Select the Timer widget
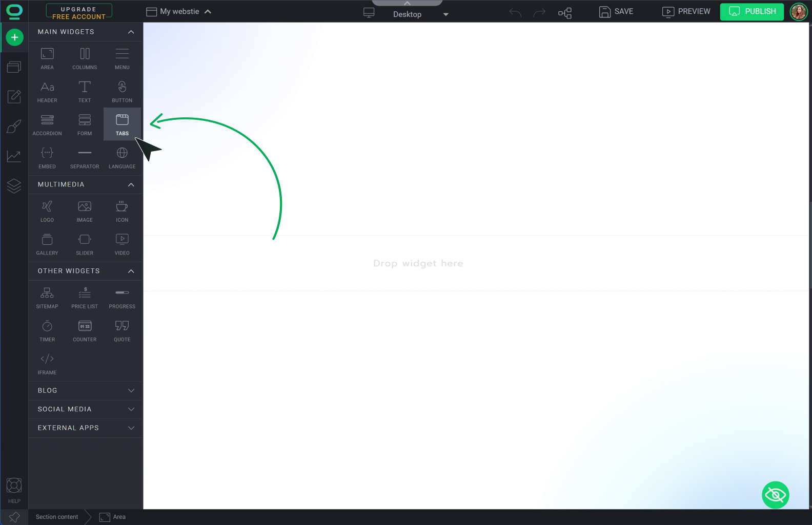 point(47,331)
